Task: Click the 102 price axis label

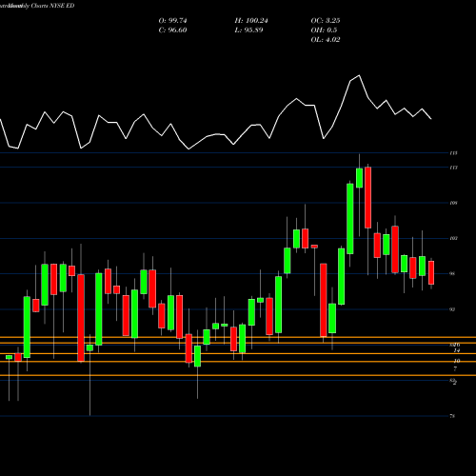Action: point(454,238)
